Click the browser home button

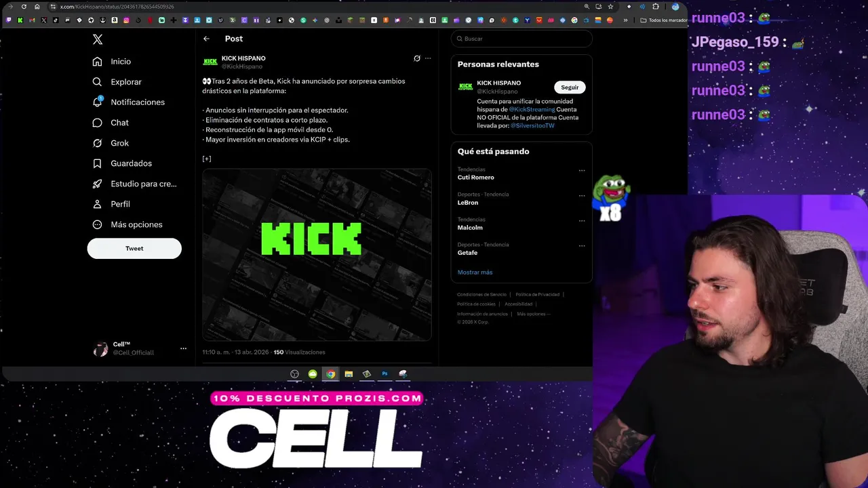click(x=37, y=7)
